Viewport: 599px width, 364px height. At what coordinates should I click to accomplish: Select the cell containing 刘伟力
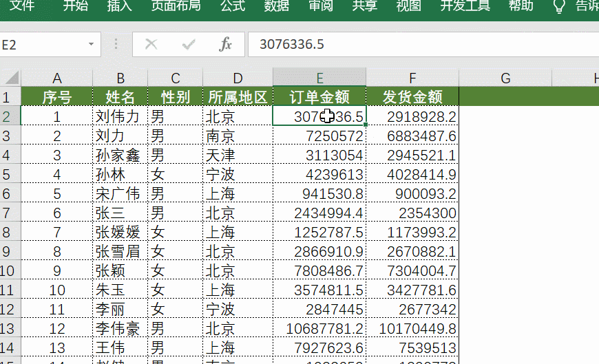coord(120,116)
